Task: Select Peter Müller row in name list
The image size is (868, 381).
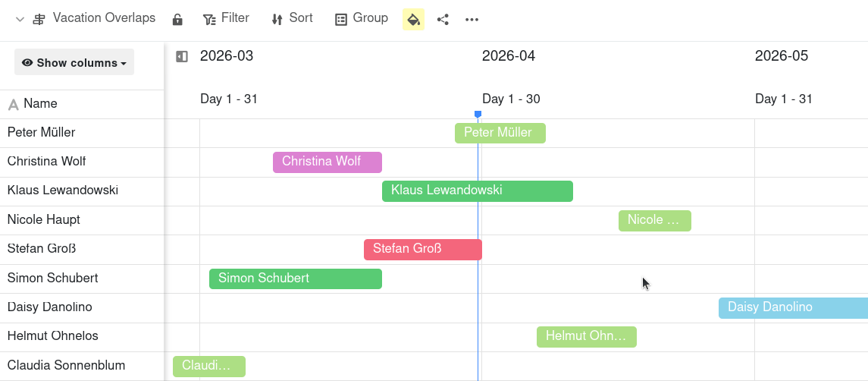Action: tap(42, 133)
